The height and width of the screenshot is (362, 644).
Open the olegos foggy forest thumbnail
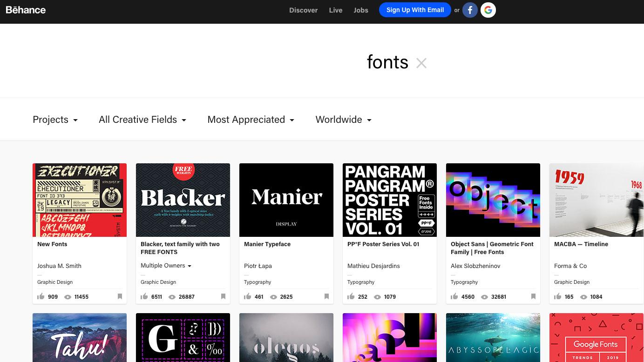click(286, 338)
